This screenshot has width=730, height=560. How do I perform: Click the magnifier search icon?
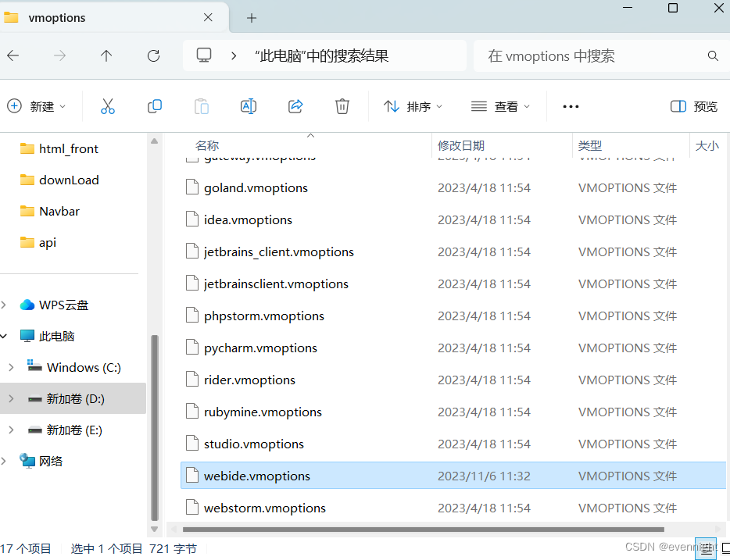point(713,55)
